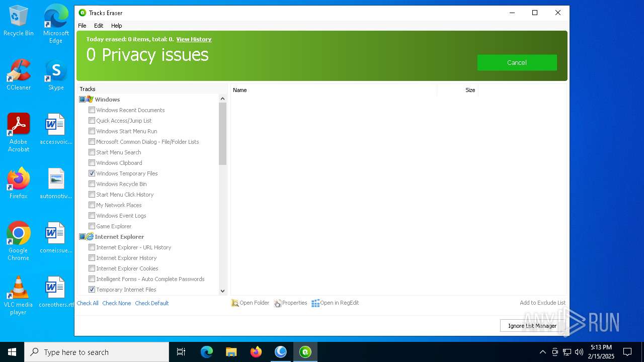Open the View History link
The height and width of the screenshot is (362, 644).
[x=194, y=39]
